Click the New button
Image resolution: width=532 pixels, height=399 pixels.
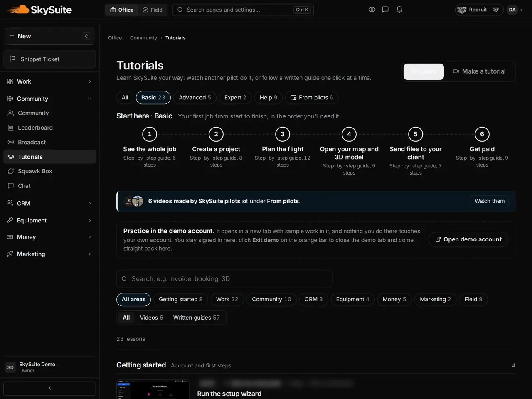[x=49, y=36]
